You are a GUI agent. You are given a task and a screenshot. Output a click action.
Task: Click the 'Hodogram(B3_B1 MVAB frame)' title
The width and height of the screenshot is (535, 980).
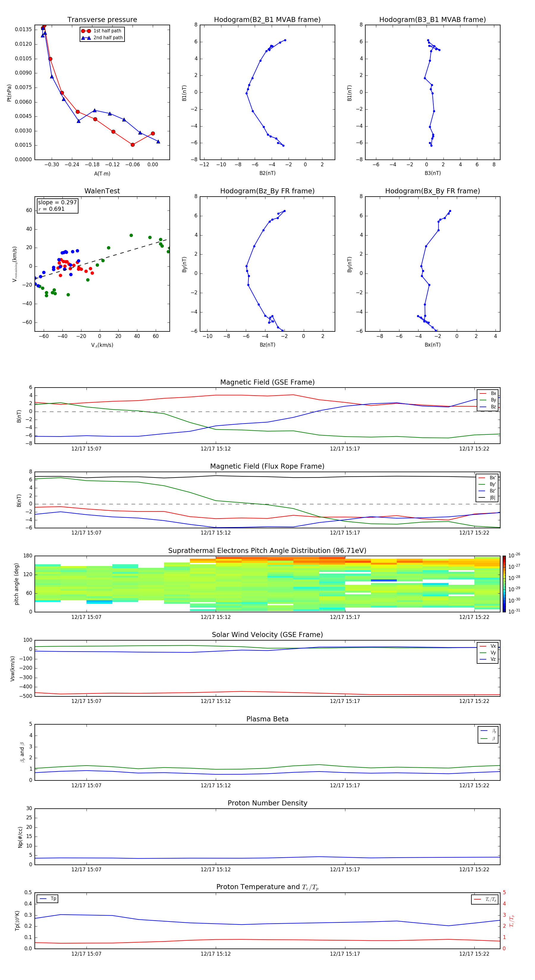tap(432, 20)
